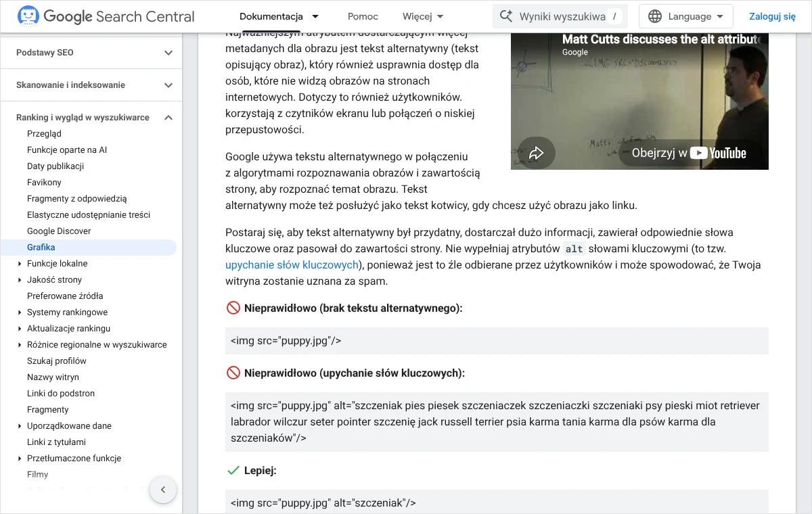Open Favikony sidebar item
The width and height of the screenshot is (812, 514).
pyautogui.click(x=44, y=183)
